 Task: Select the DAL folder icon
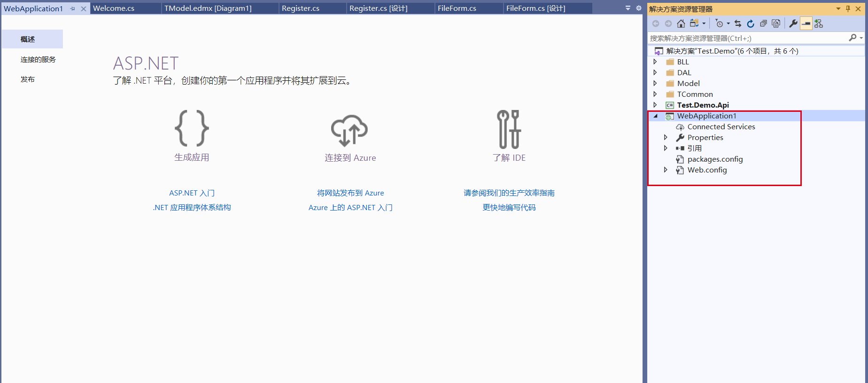pos(670,72)
